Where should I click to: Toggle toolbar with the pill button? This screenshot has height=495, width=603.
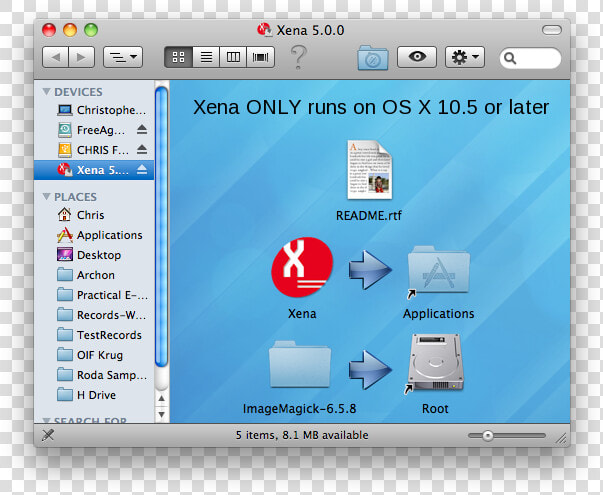[x=552, y=30]
